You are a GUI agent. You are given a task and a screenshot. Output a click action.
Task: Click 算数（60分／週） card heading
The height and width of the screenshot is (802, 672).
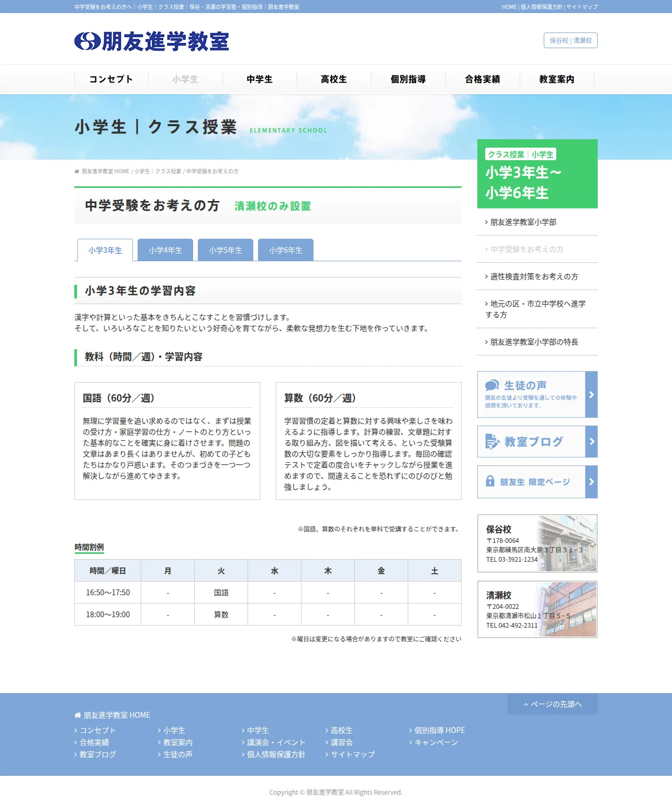[320, 398]
